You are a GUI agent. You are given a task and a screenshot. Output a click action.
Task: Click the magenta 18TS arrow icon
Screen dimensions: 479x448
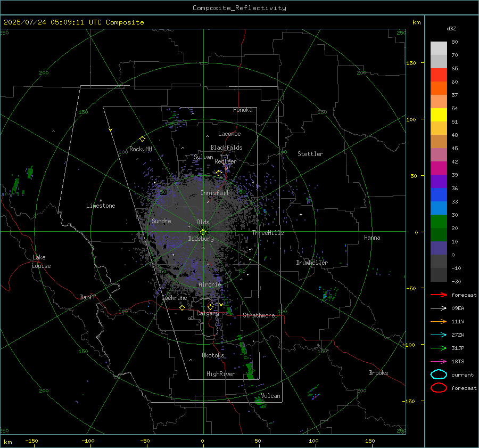439,362
